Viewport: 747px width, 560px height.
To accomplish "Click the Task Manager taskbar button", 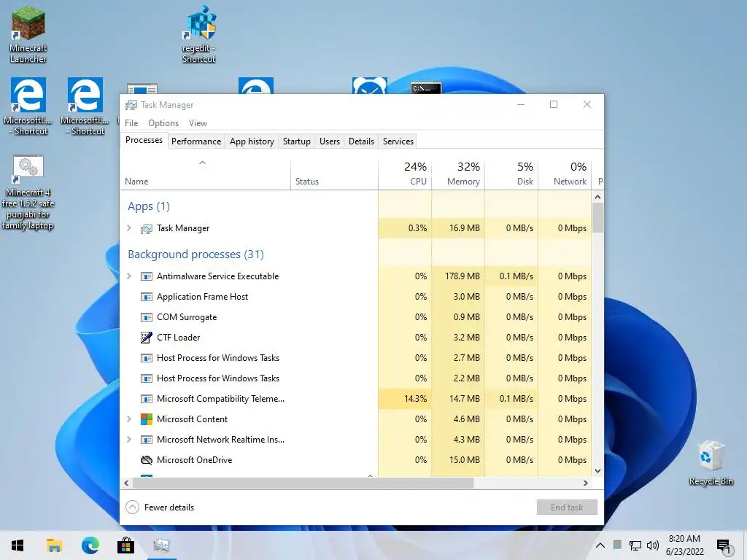I will click(161, 545).
